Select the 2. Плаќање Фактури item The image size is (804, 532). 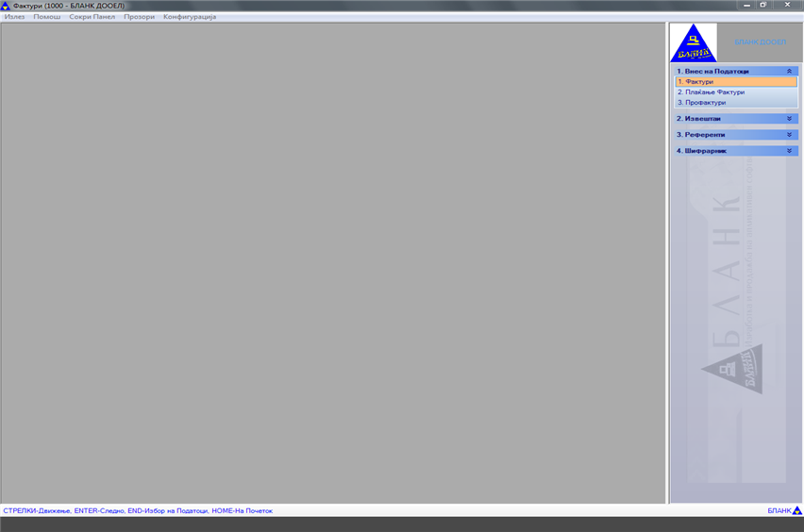[711, 92]
